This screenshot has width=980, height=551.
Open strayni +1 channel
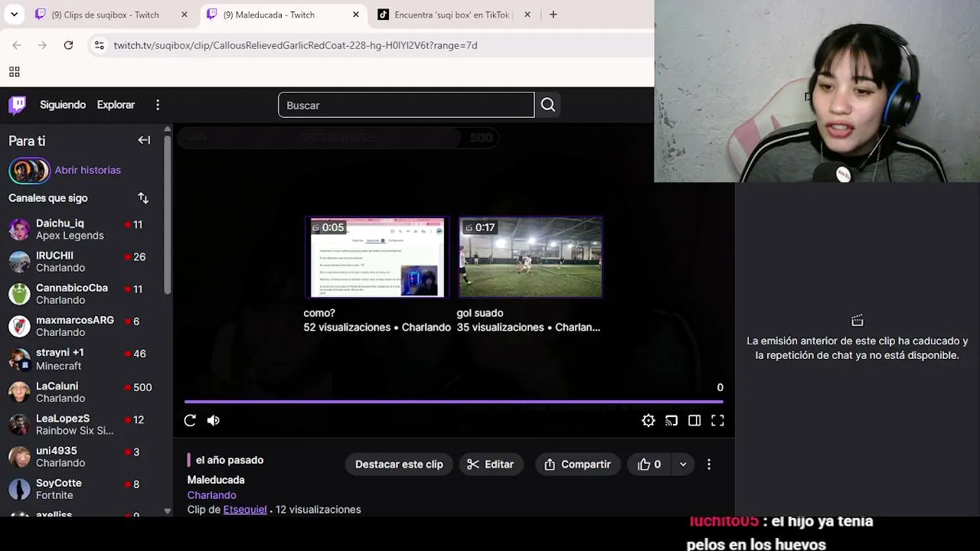(83, 359)
